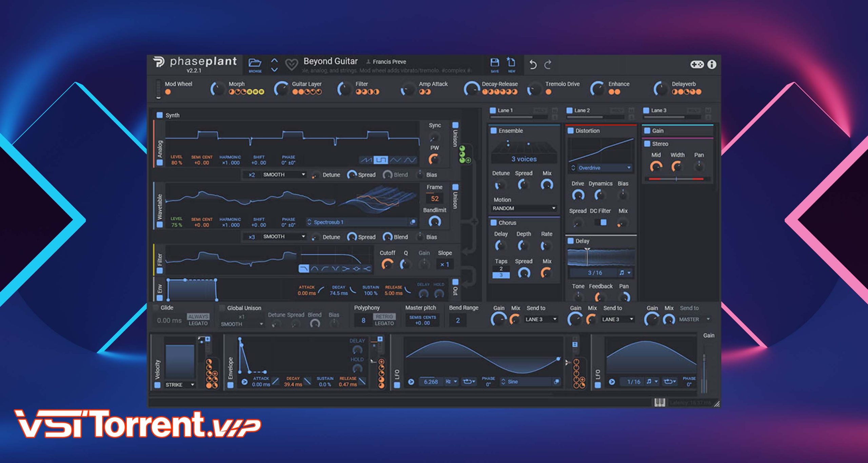Viewport: 868px width, 463px height.
Task: Toggle the Synth group enable box
Action: 159,115
